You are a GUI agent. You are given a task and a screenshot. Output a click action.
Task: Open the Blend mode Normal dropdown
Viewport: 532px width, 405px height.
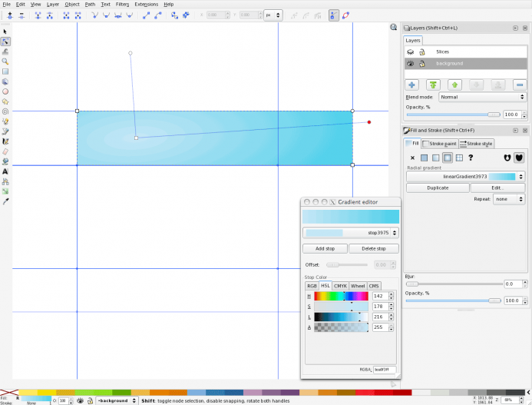[482, 97]
